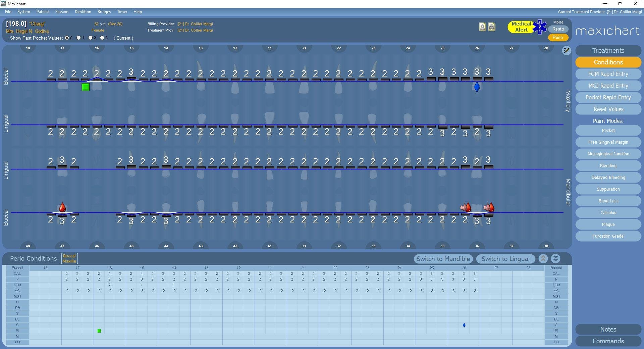Click the armchair document icon
This screenshot has height=349, width=644.
pyautogui.click(x=492, y=27)
